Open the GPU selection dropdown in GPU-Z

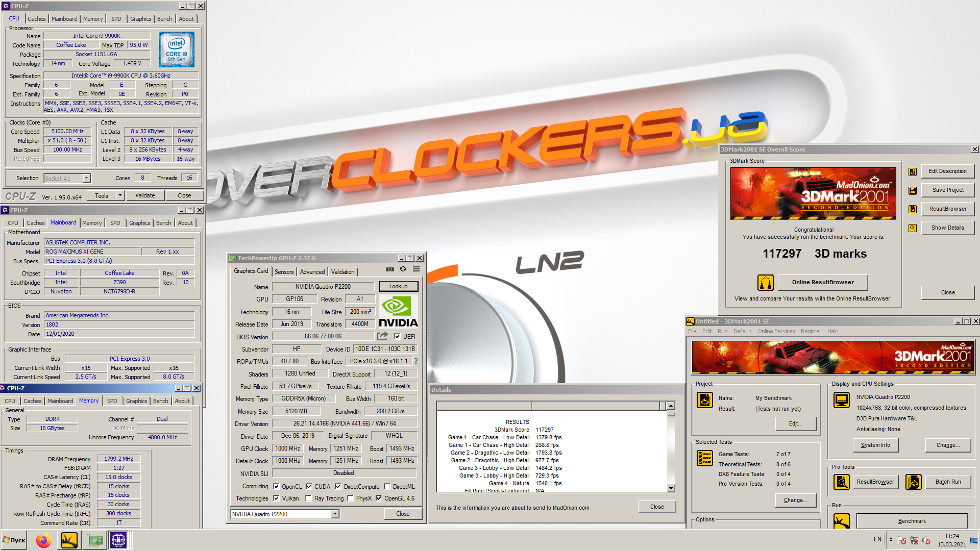[335, 514]
